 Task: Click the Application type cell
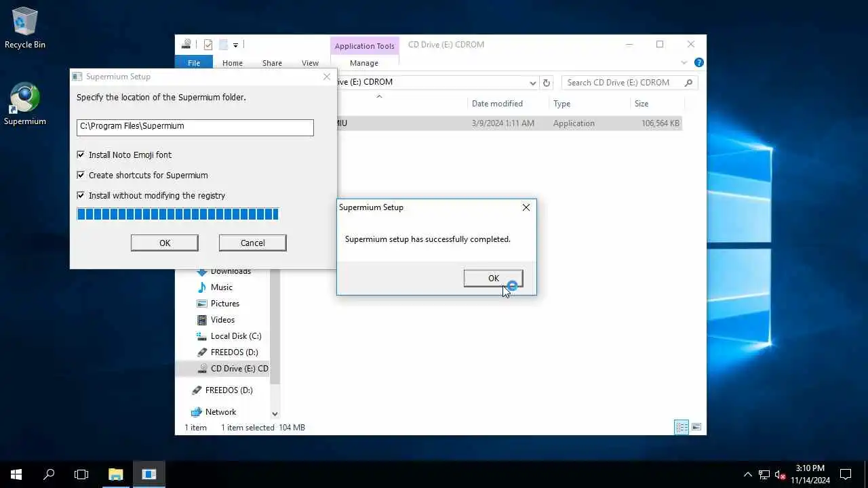[x=574, y=123]
